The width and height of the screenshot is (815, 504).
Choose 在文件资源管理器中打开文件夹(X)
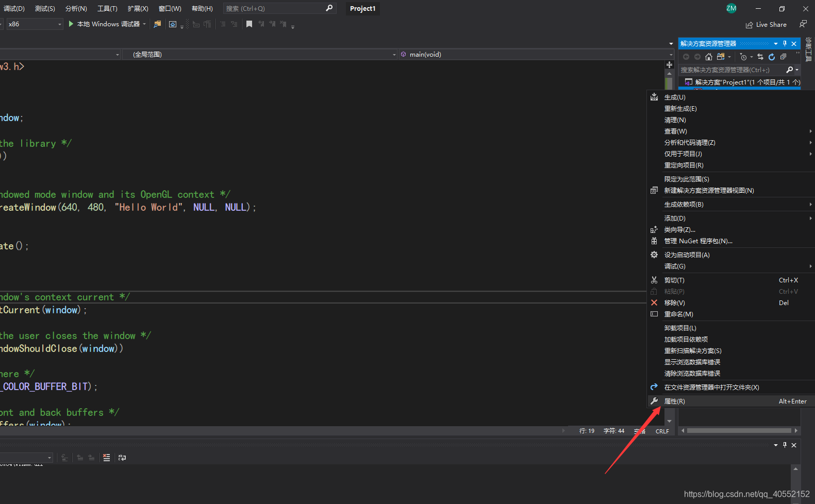click(730, 388)
